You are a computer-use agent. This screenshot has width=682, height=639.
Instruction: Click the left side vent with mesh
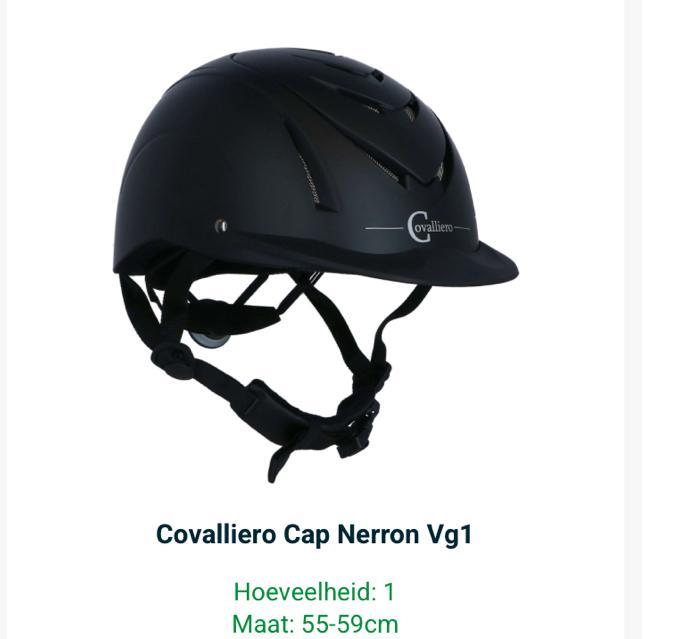click(309, 167)
